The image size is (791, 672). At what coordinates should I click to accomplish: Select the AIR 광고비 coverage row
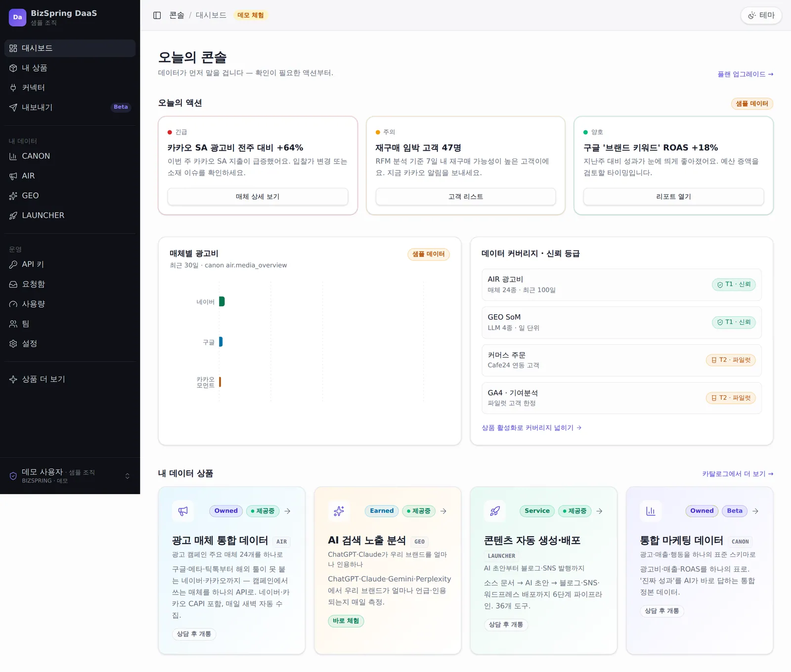(x=621, y=285)
